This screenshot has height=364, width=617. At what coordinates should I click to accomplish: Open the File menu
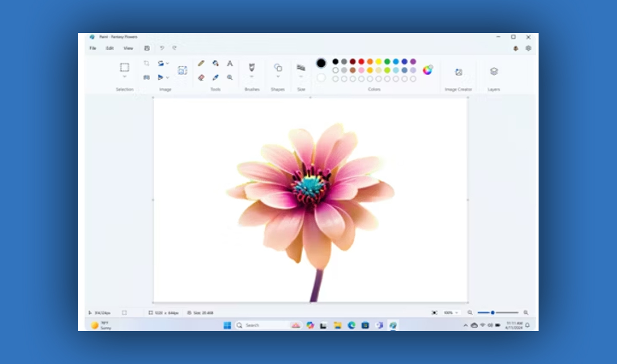[x=93, y=48]
